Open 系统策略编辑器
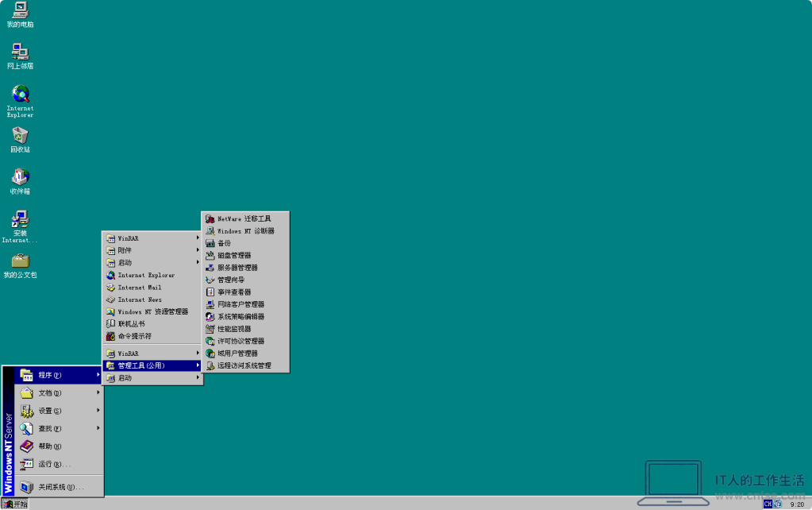Screen dimensions: 812x510 coord(245,317)
